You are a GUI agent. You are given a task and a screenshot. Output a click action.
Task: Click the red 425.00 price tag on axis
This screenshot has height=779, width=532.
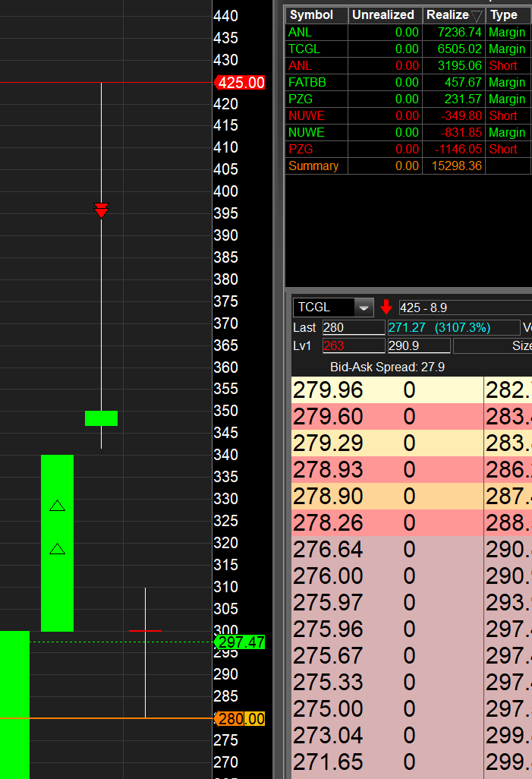click(x=239, y=83)
